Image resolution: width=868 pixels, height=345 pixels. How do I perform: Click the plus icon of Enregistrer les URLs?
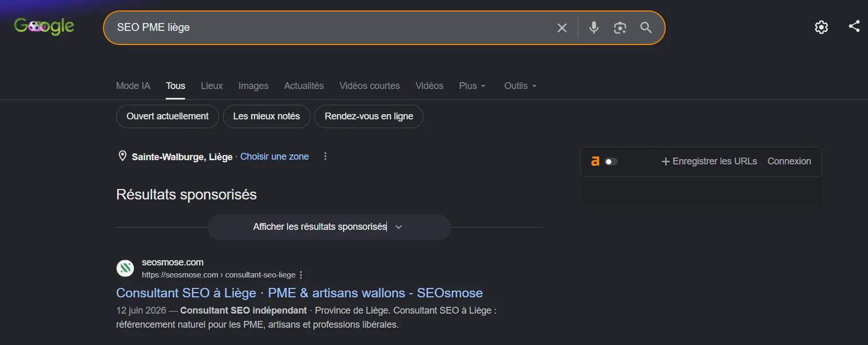click(666, 162)
